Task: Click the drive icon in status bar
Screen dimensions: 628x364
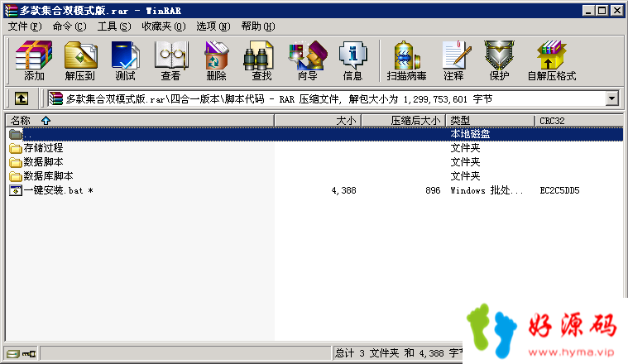Action: tap(13, 353)
